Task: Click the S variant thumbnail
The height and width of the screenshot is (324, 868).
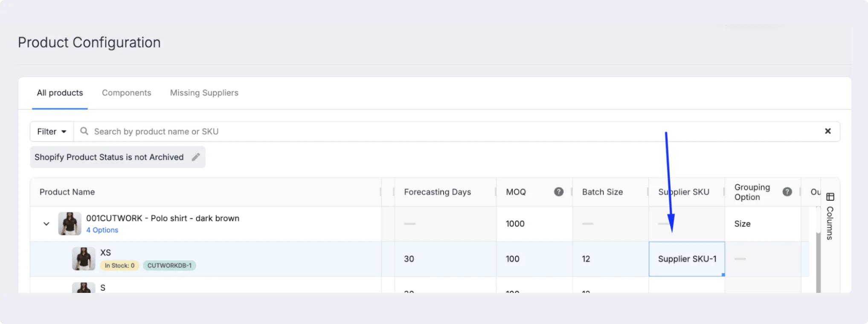Action: pos(83,288)
